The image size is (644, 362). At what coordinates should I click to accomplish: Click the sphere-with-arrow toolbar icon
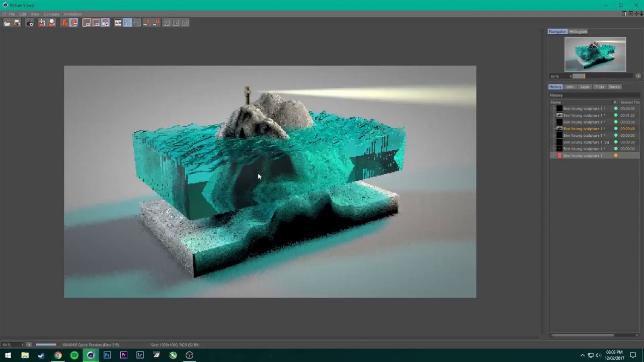coord(51,23)
